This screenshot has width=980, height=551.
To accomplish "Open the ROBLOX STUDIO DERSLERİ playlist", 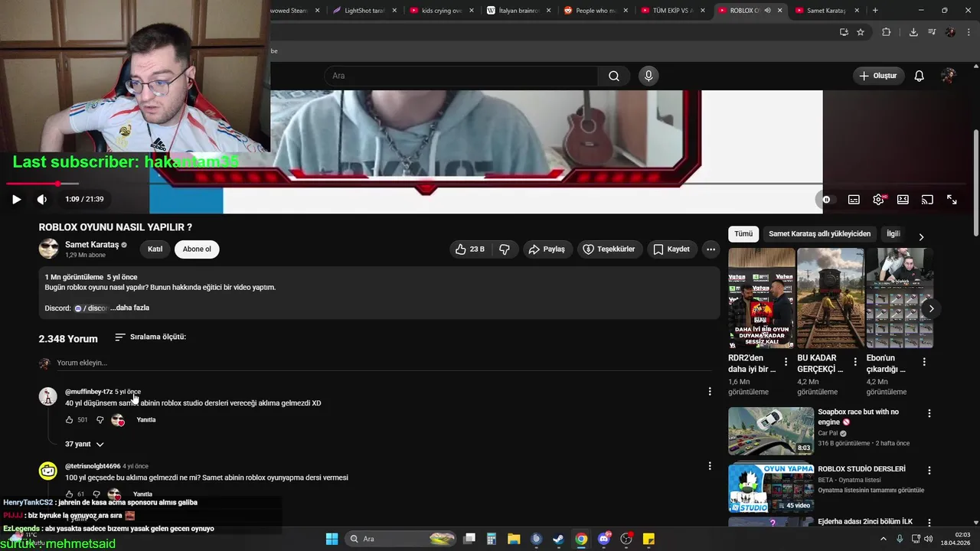I will [x=770, y=487].
